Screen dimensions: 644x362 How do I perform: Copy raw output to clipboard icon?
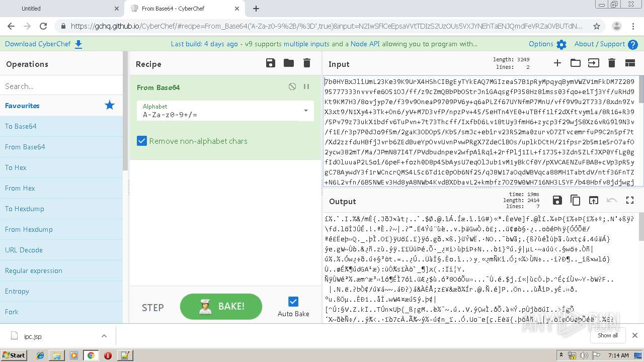575,200
